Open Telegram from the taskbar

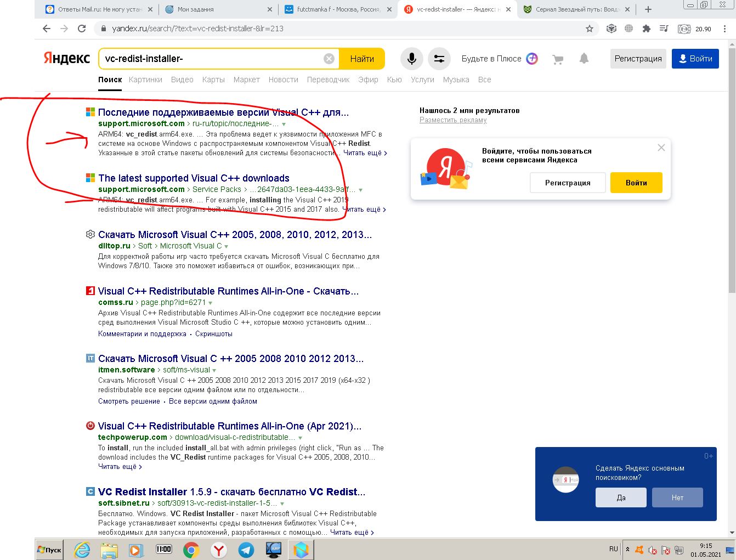(x=246, y=550)
